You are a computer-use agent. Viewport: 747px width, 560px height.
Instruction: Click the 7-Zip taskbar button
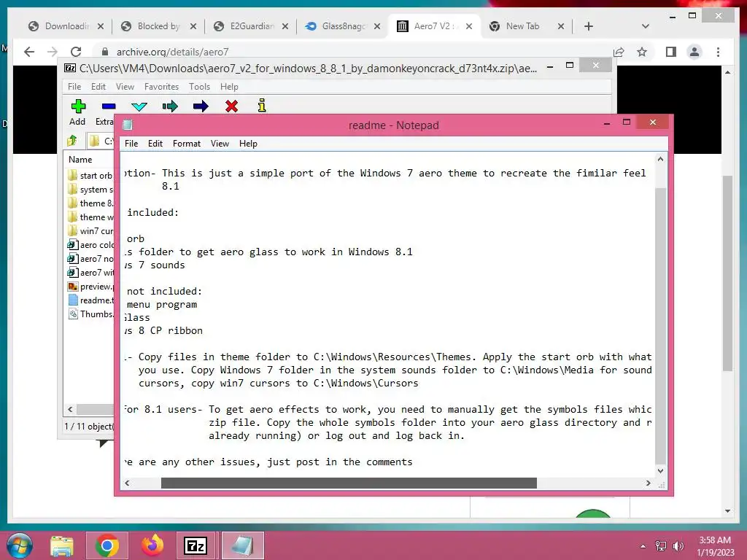[x=196, y=545]
